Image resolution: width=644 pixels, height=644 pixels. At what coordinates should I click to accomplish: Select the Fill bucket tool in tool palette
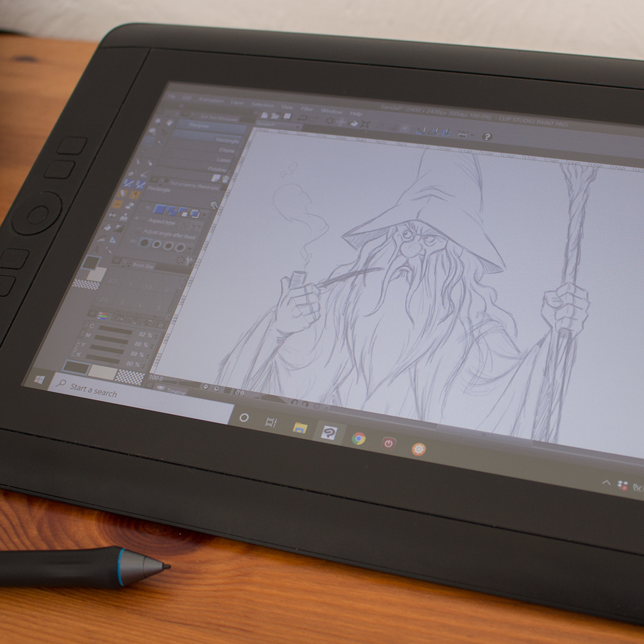107,228
